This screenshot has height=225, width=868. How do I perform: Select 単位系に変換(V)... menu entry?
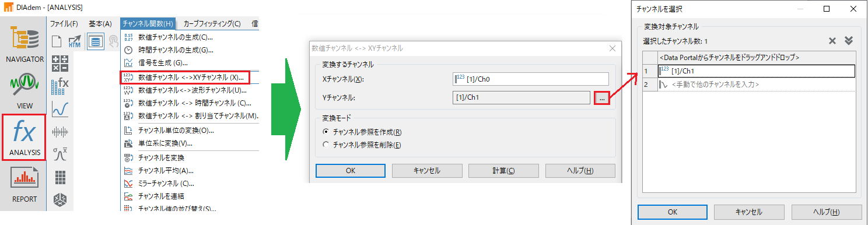pyautogui.click(x=190, y=143)
